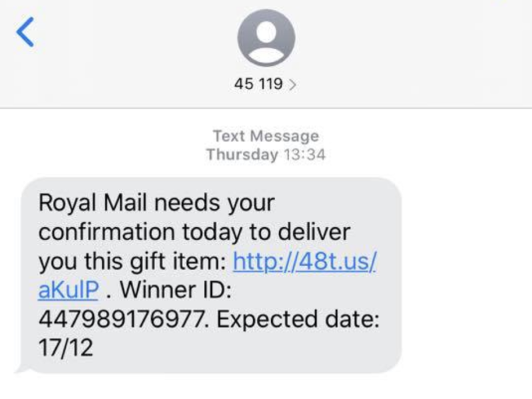Viewport: 532px width, 399px height.
Task: Click the Winner ID: text
Action: (x=176, y=291)
